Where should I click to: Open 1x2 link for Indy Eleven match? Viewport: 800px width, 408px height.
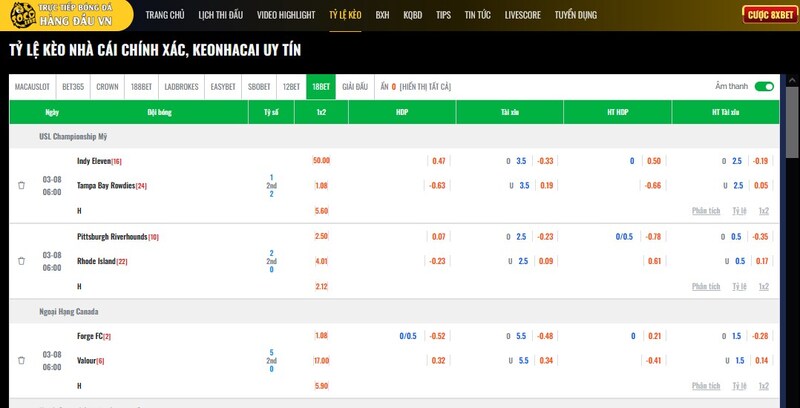(x=763, y=211)
